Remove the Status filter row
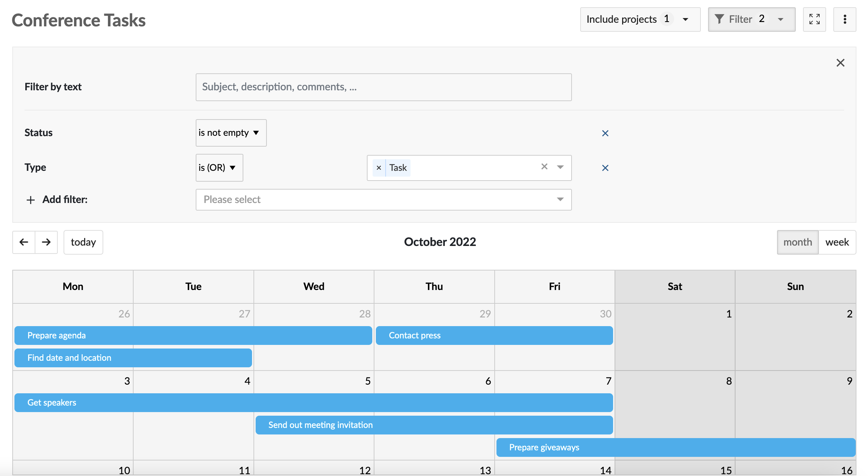 click(x=606, y=133)
